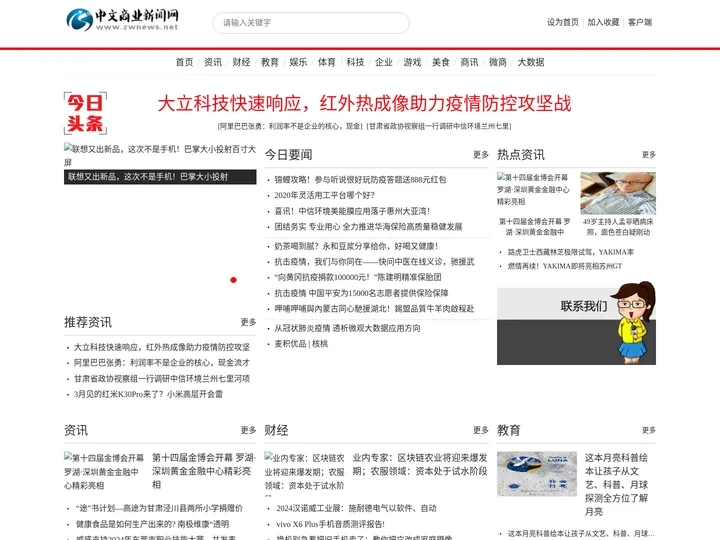Image resolution: width=720 pixels, height=540 pixels.
Task: Open article 途书计划 高途为甘肃泾川县
Action: point(159,508)
